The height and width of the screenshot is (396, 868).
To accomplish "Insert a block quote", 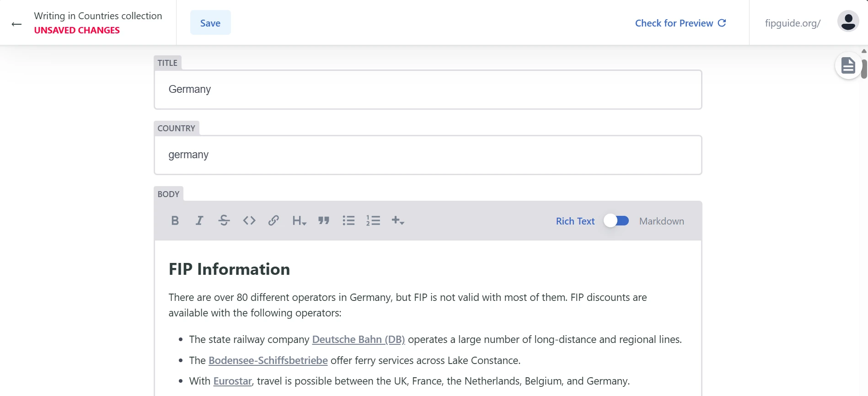I will (324, 221).
